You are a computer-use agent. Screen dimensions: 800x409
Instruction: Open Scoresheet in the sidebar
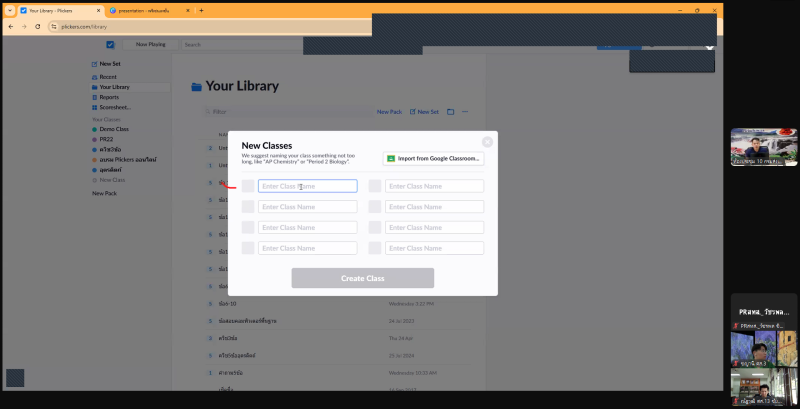click(x=111, y=108)
